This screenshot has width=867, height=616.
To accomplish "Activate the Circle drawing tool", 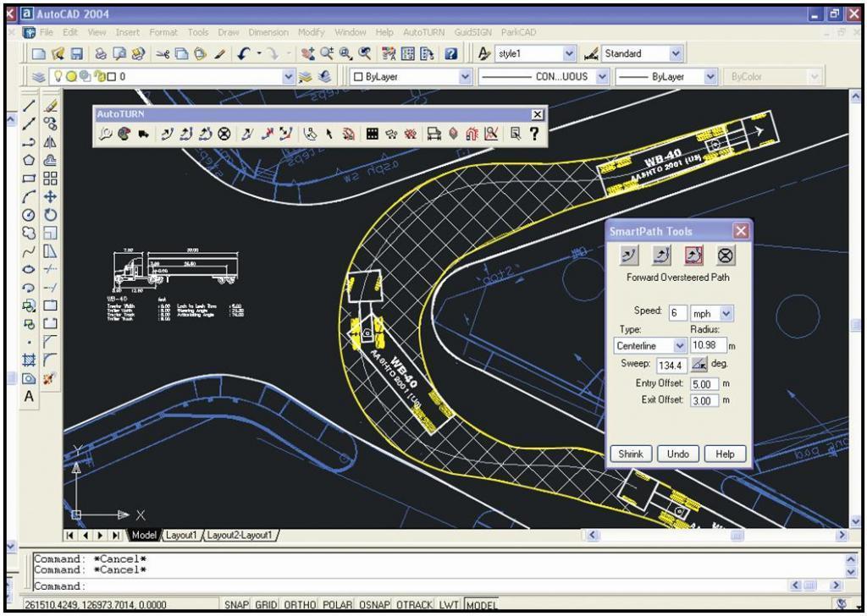I will click(x=30, y=215).
